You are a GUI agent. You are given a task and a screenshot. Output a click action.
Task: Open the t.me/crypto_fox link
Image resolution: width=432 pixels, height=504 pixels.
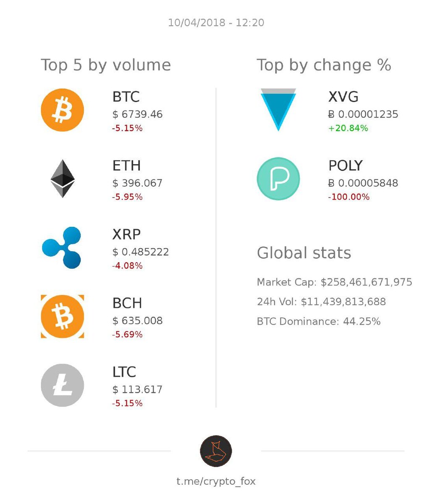click(216, 481)
